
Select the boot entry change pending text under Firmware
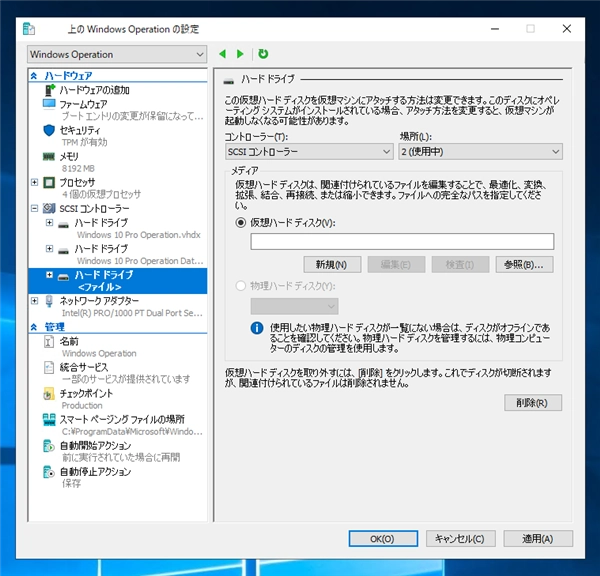[x=132, y=116]
